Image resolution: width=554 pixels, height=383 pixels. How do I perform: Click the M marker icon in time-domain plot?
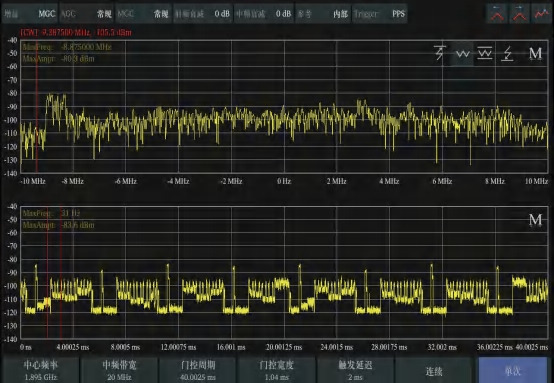point(535,219)
